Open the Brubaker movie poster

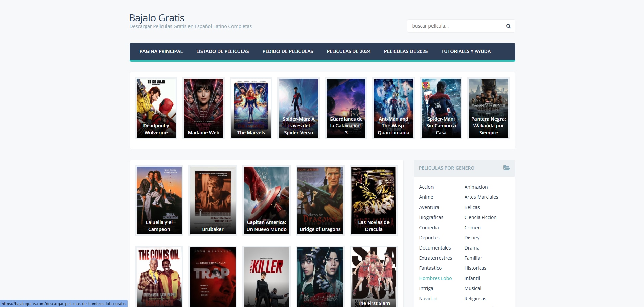(213, 200)
